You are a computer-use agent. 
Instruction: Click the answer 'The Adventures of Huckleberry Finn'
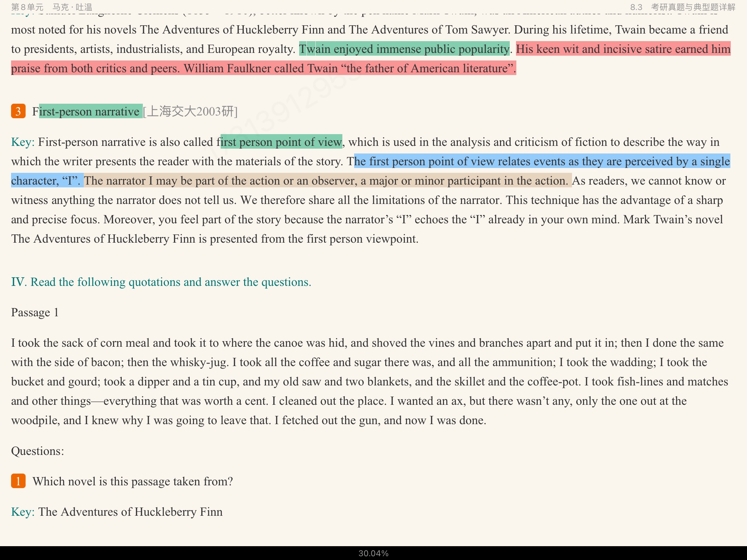click(x=130, y=512)
